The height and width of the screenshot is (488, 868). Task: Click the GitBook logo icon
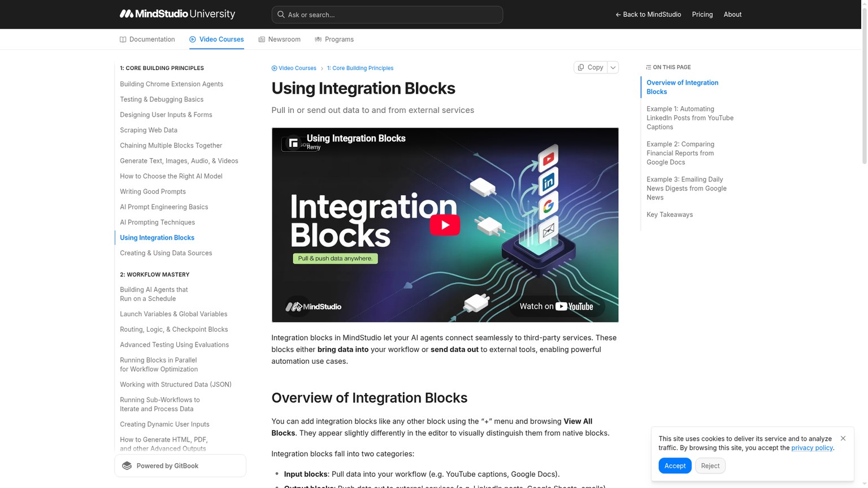(127, 466)
